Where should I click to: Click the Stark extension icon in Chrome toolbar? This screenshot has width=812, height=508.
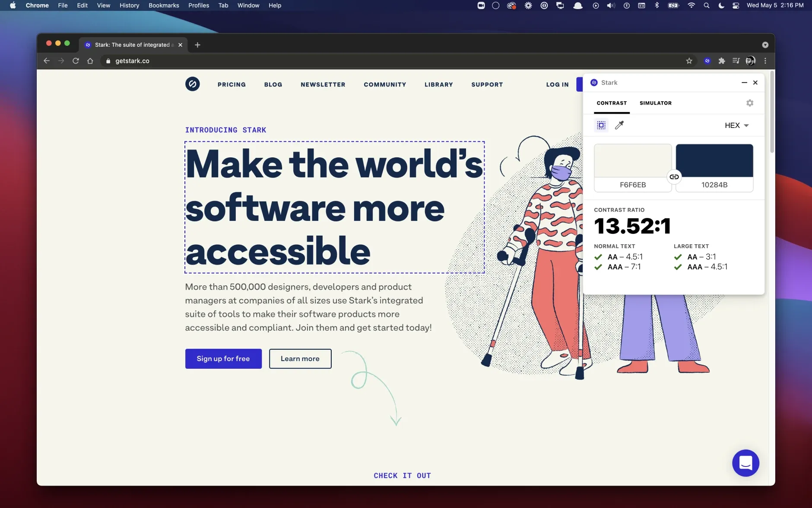[x=707, y=61]
